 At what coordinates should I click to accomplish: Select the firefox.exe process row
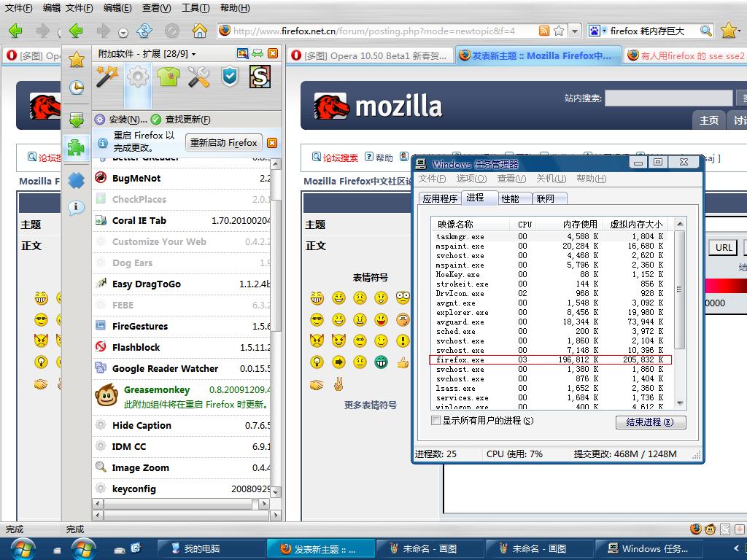[x=550, y=360]
